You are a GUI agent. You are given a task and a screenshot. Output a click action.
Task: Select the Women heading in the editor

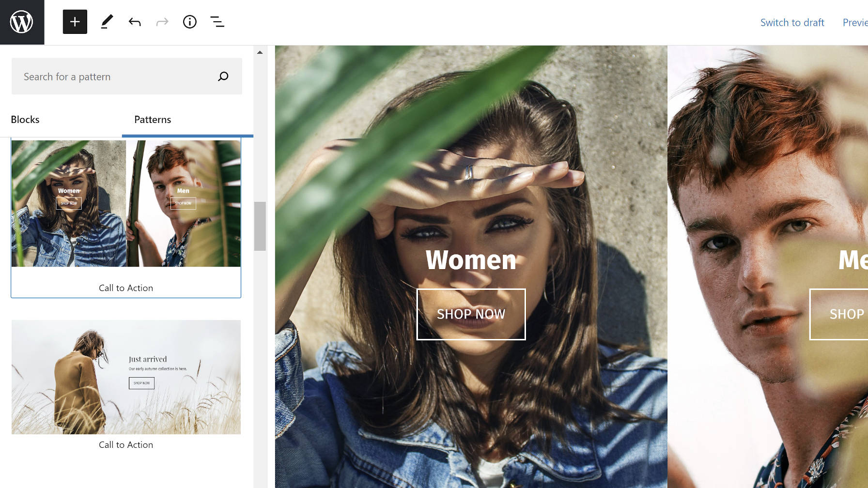tap(471, 260)
